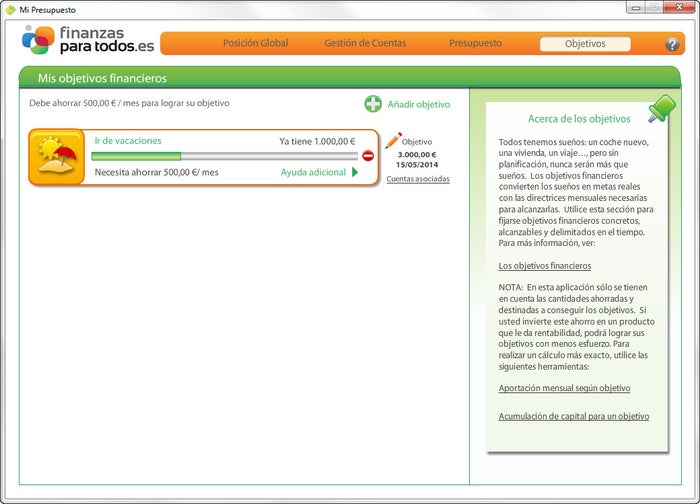This screenshot has height=504, width=700.
Task: Open Aportación mensual según objetivo link
Action: coord(564,388)
